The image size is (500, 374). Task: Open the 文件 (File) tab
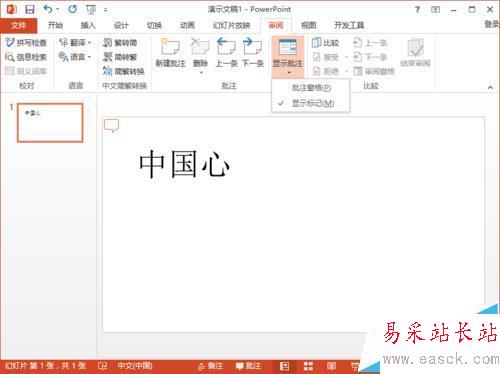tap(18, 25)
